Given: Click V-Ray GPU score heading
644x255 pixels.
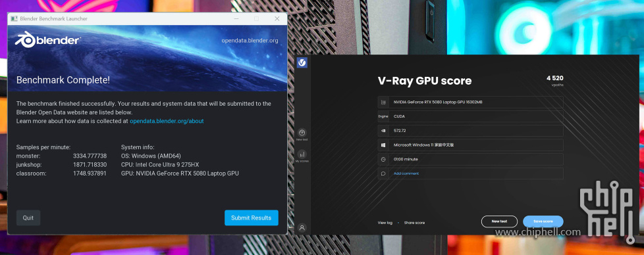Looking at the screenshot, I should pos(425,81).
